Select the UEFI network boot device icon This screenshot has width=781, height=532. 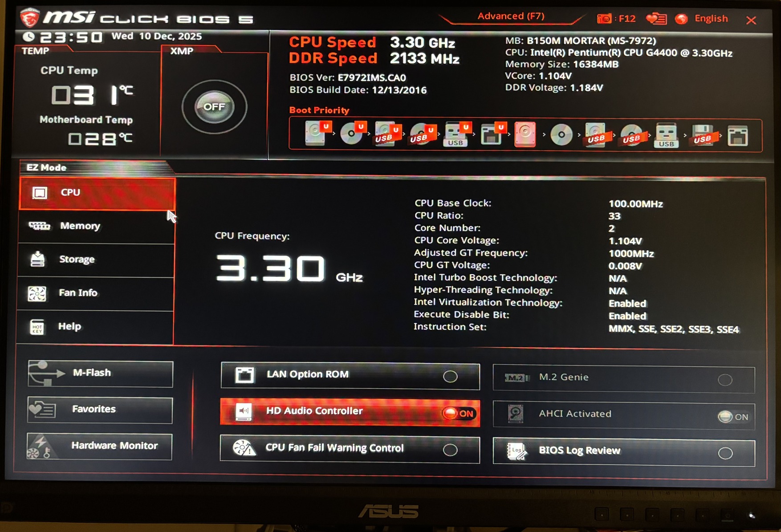pos(493,134)
